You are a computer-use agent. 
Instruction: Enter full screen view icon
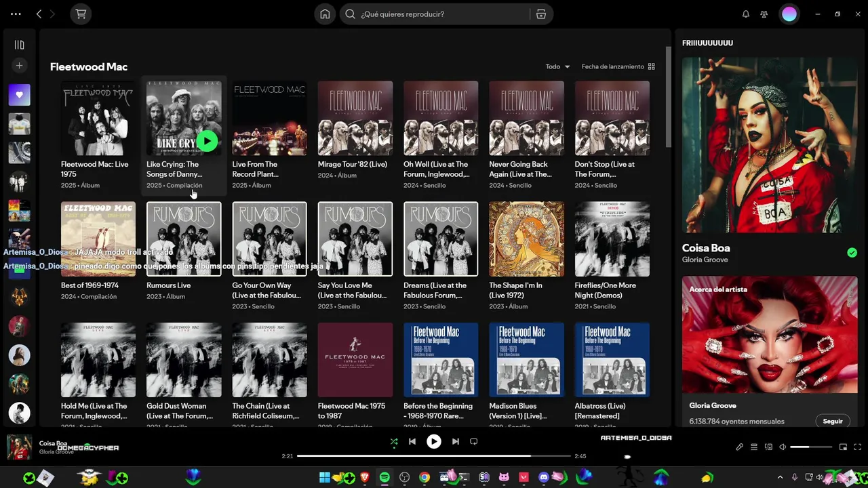(x=858, y=447)
